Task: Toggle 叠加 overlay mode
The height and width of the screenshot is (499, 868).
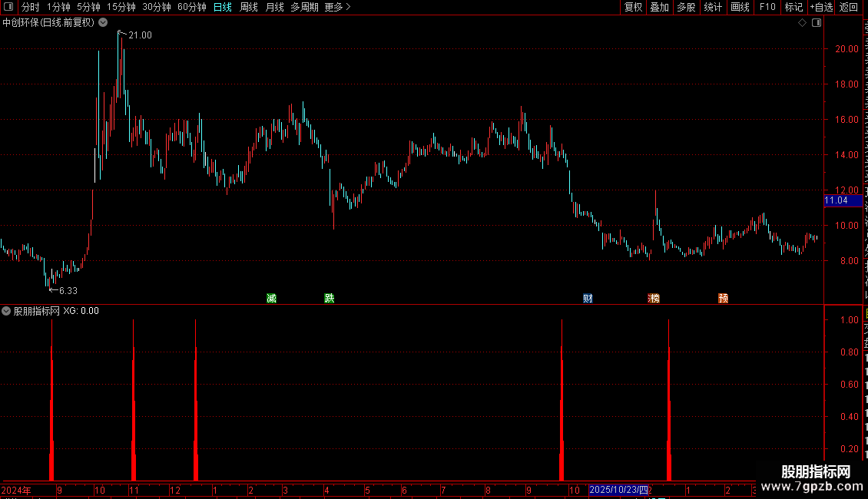Action: tap(659, 7)
